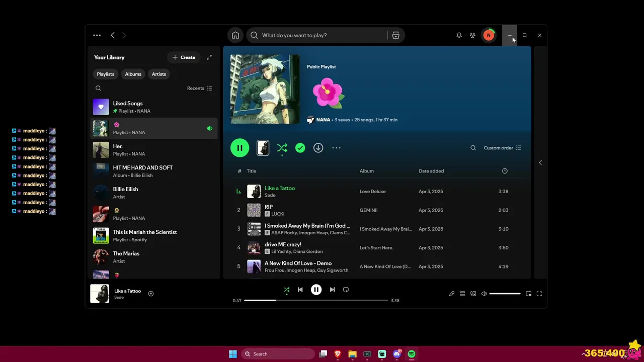Open the Windows Start menu

[x=233, y=354]
